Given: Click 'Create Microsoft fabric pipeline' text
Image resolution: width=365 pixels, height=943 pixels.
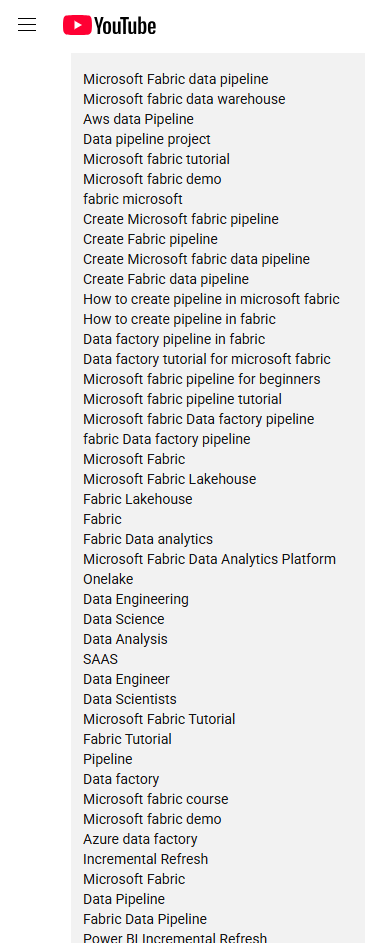Looking at the screenshot, I should coord(181,219).
